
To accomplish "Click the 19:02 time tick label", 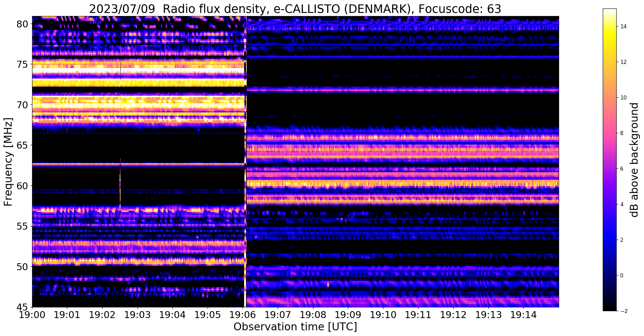I will coord(102,315).
